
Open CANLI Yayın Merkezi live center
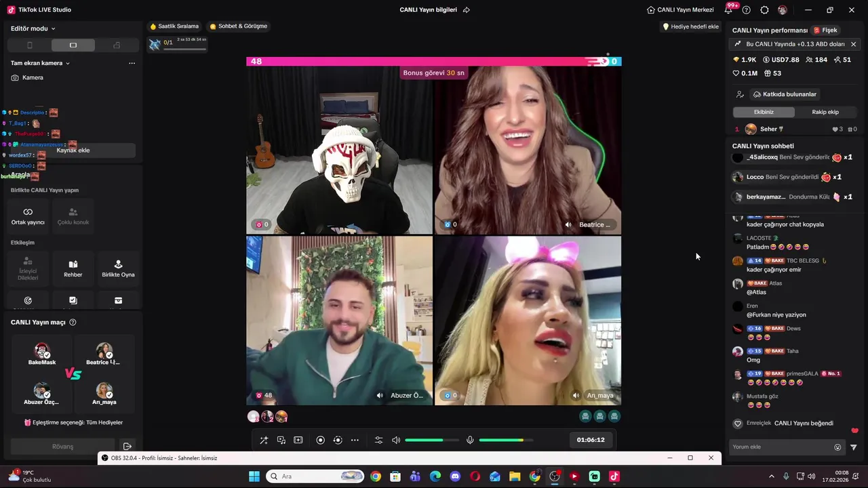click(x=680, y=10)
